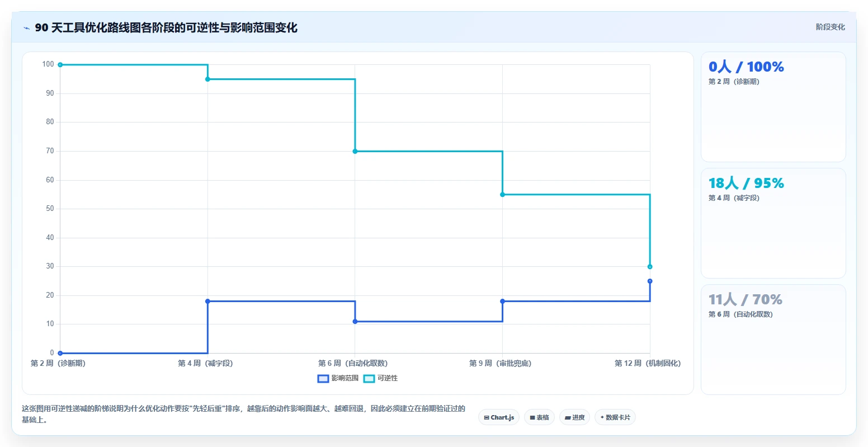868x447 pixels.
Task: Click the x-axis label 第 6 周（自动化取数）
Action: [353, 364]
